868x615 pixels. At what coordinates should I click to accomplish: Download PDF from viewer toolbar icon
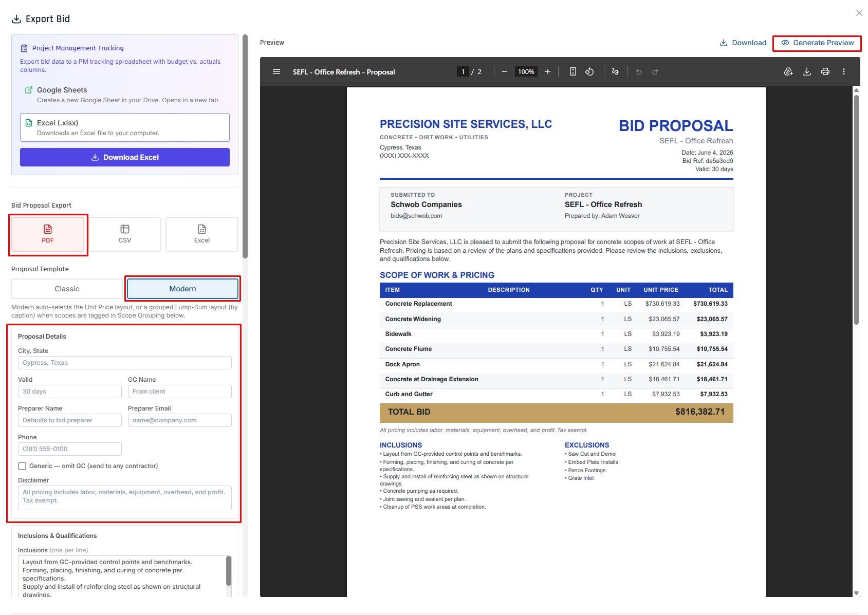click(807, 71)
